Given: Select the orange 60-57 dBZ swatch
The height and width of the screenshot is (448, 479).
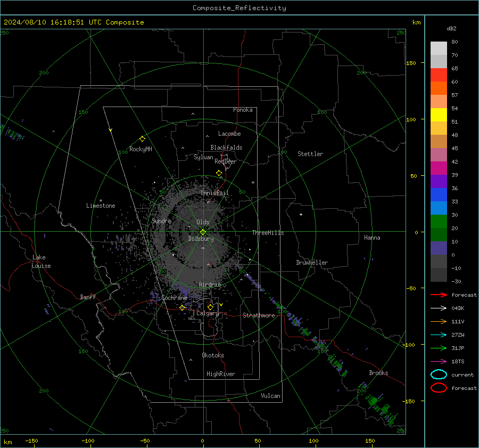Looking at the screenshot, I should tap(439, 88).
